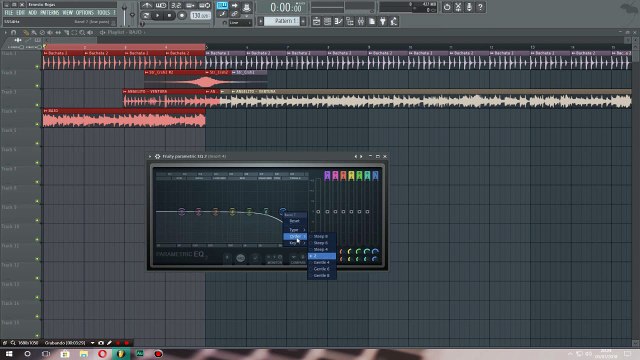
Task: Click the one-click recording microphone icon
Action: 469,7
